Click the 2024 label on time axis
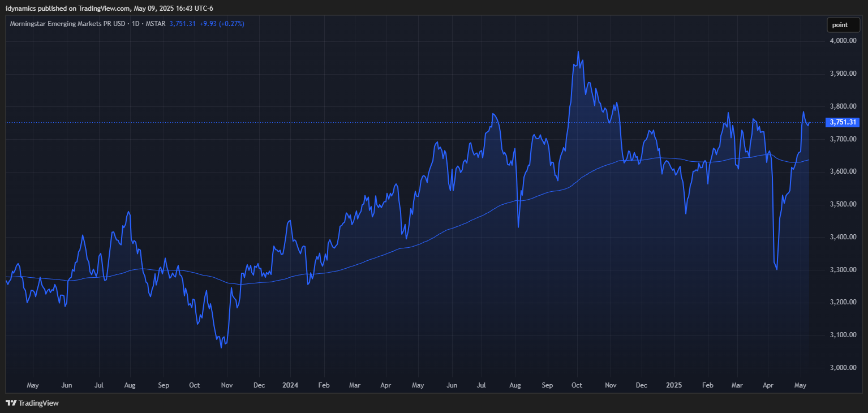Screen dimensions: 868x413 (290, 385)
